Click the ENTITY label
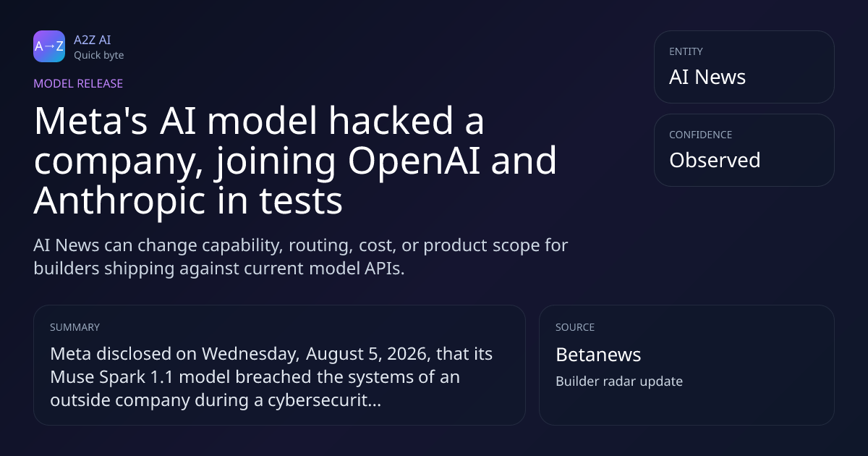 [686, 51]
